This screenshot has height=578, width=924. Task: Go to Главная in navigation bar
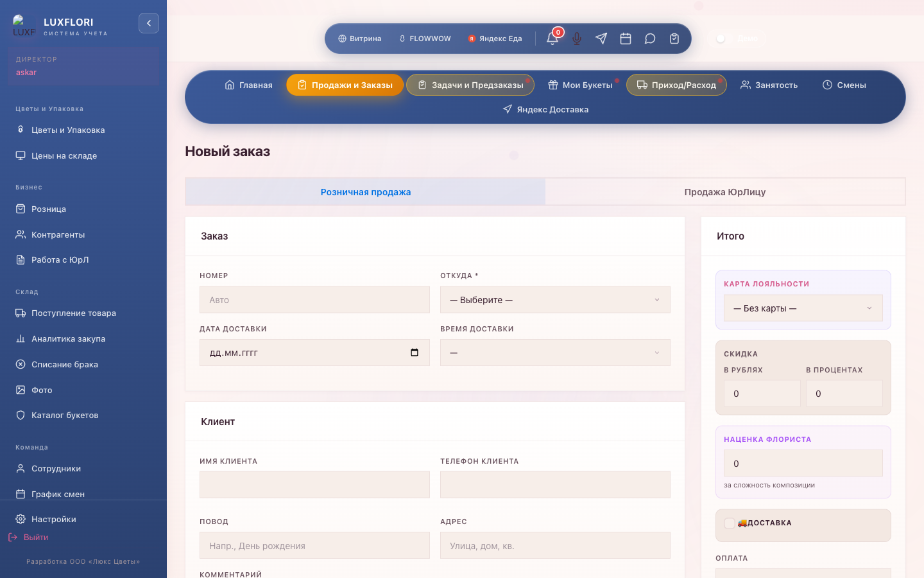pos(248,85)
